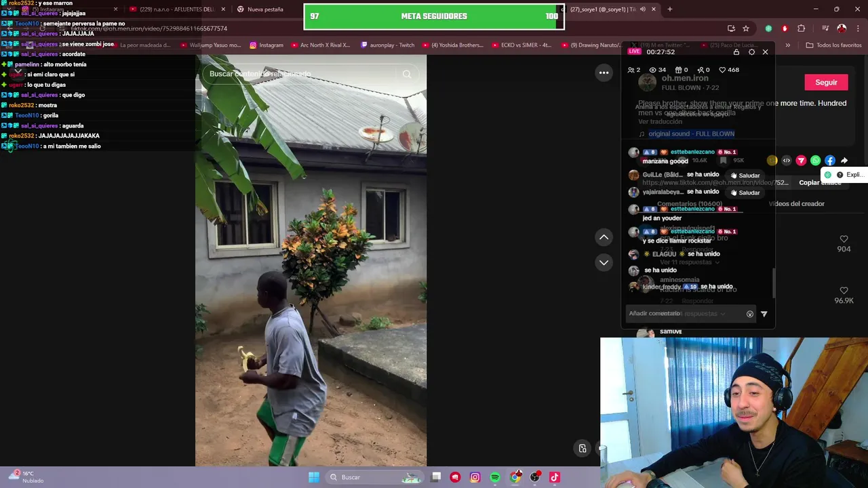This screenshot has height=488, width=868.
Task: Open Spotify from the taskbar
Action: point(495,477)
